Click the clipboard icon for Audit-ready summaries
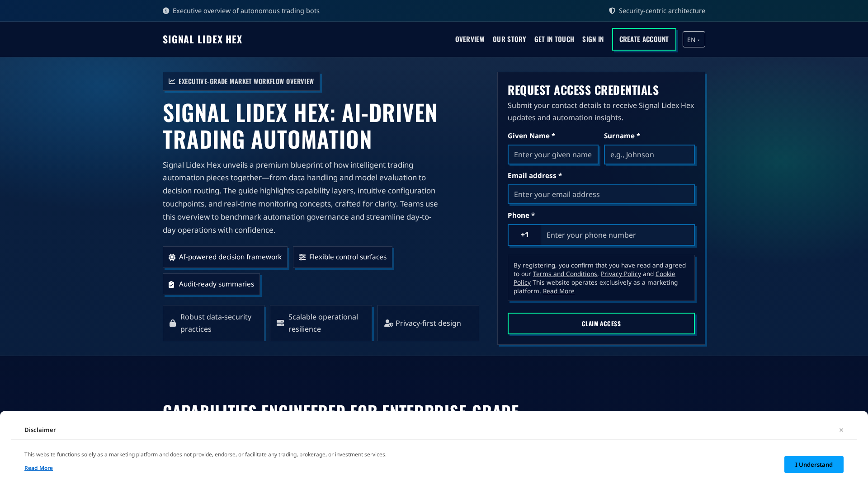 pyautogui.click(x=171, y=284)
